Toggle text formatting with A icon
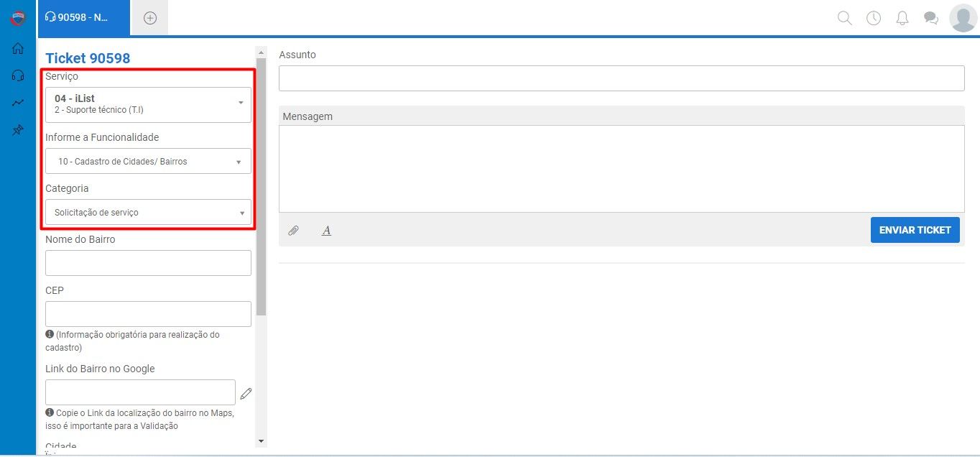The image size is (980, 457). (x=326, y=231)
